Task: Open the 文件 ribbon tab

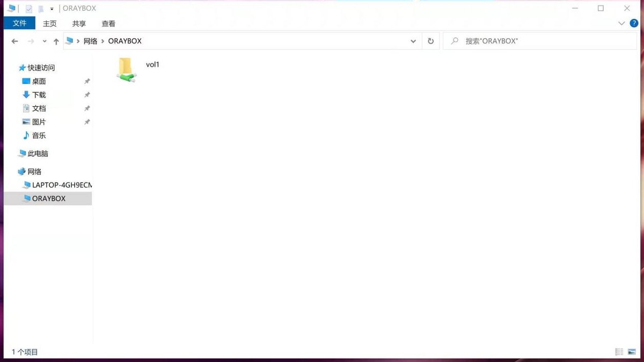Action: 20,23
